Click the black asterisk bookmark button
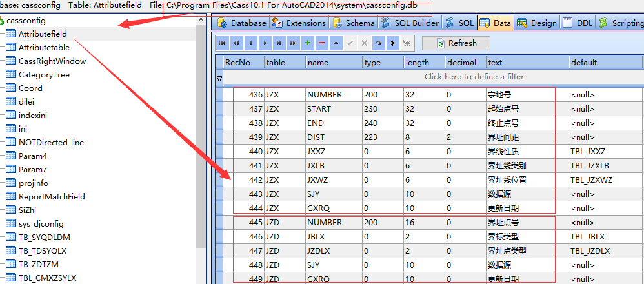This screenshot has width=644, height=284. [x=392, y=43]
